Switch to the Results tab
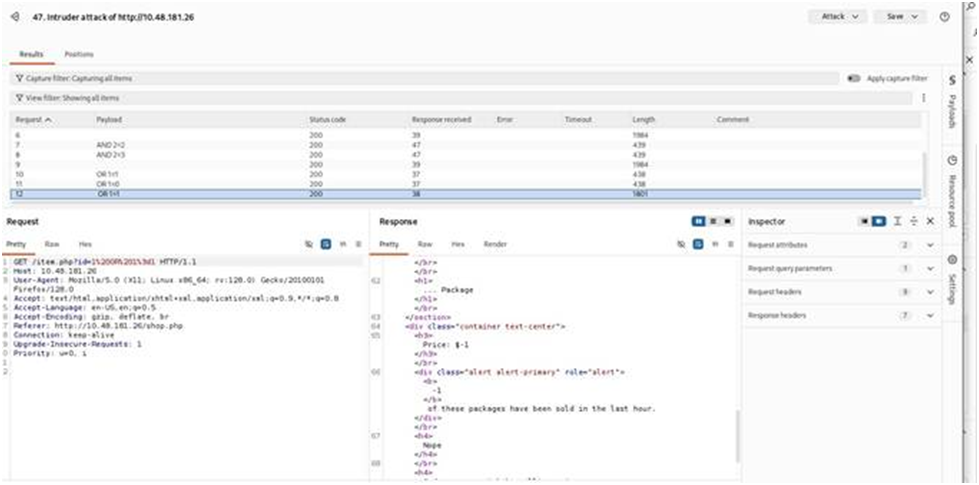 coord(31,54)
